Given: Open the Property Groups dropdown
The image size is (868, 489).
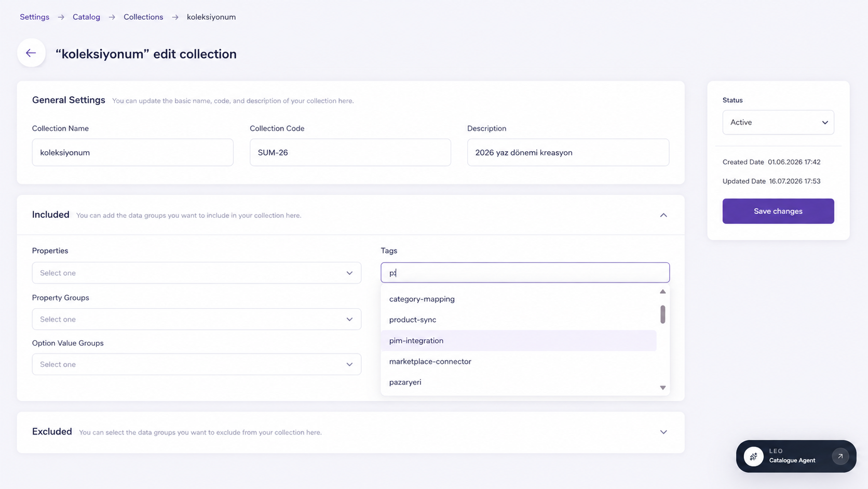Looking at the screenshot, I should 196,319.
